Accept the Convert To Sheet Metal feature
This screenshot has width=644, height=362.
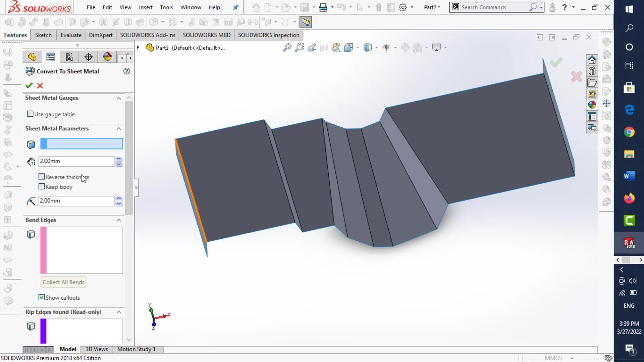[x=29, y=86]
